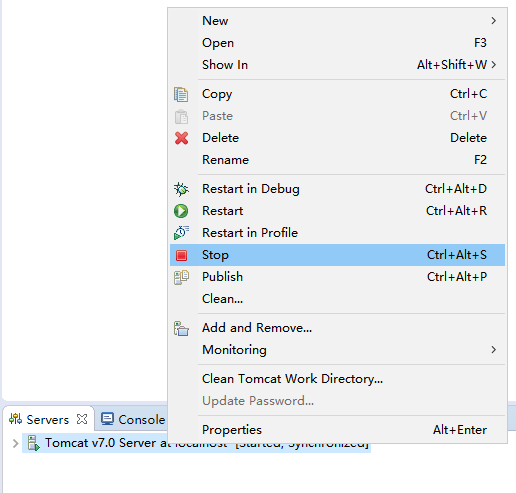Click the Restart in Profile stopwatch icon
The width and height of the screenshot is (516, 493).
click(181, 233)
